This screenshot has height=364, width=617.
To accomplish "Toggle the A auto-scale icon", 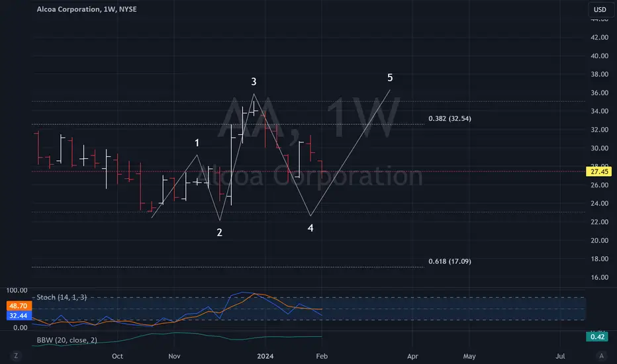I will [x=601, y=356].
